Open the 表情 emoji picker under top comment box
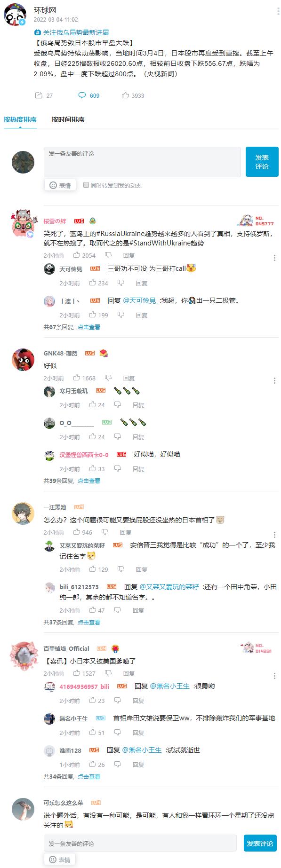This screenshot has width=281, height=868. 60,185
